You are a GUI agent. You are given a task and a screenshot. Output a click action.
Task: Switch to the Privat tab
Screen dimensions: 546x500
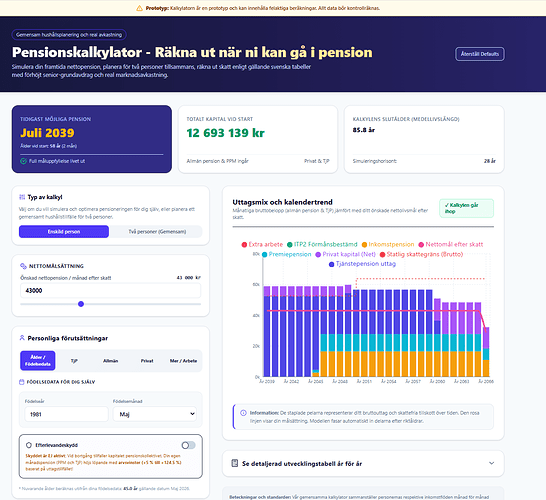click(147, 361)
